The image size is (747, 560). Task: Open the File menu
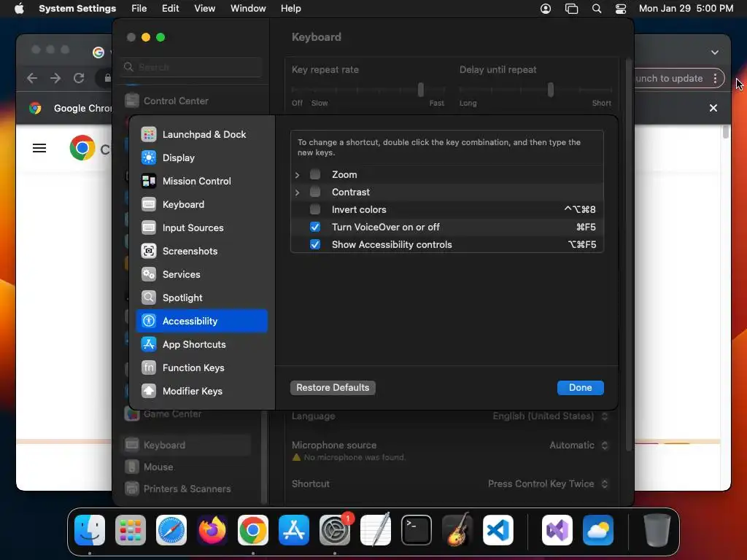click(x=139, y=8)
